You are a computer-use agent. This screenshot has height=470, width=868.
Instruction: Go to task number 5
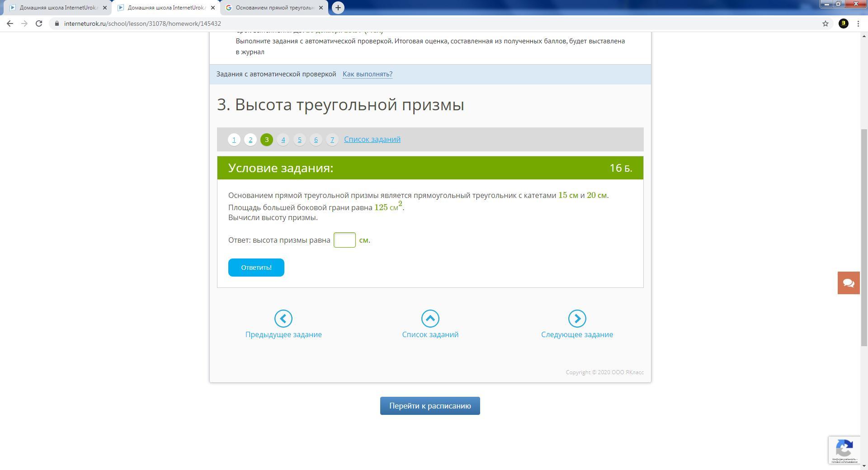click(x=299, y=140)
